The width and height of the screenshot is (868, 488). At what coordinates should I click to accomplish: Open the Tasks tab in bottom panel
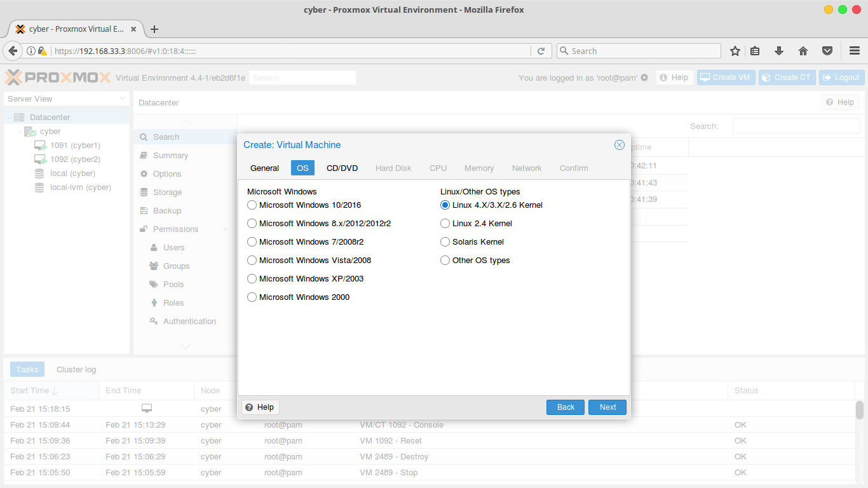click(x=27, y=370)
